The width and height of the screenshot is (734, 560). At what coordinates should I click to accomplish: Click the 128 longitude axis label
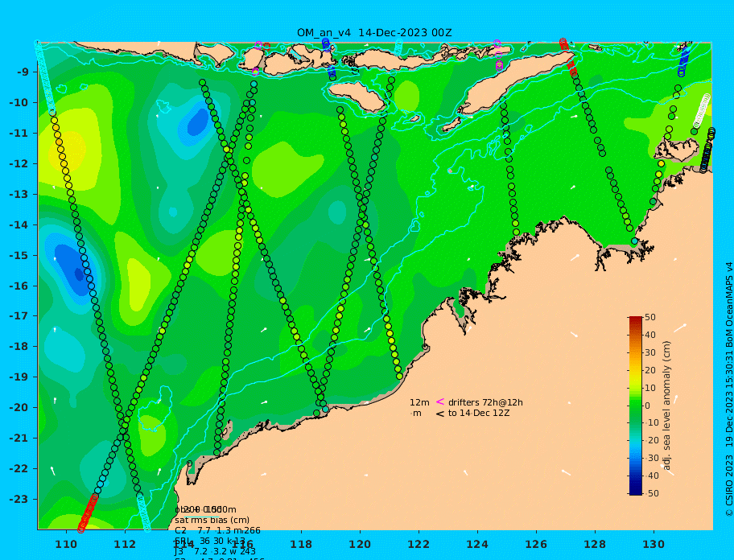[x=595, y=544]
